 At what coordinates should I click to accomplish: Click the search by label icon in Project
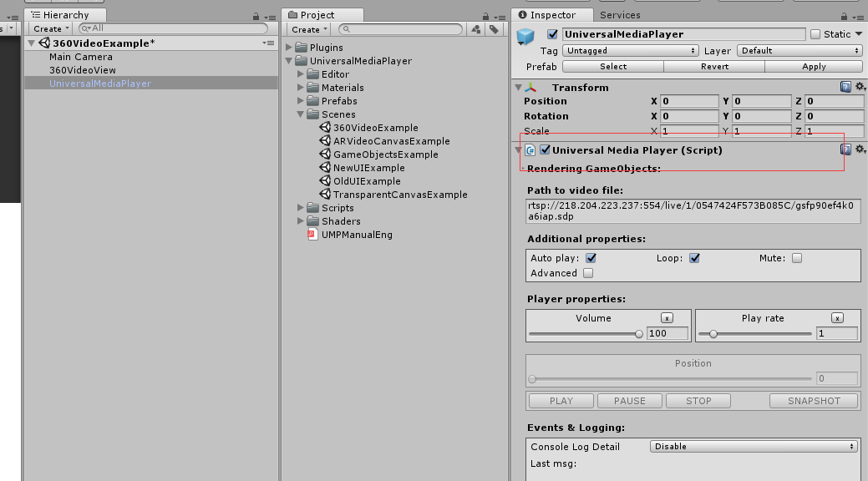[493, 28]
